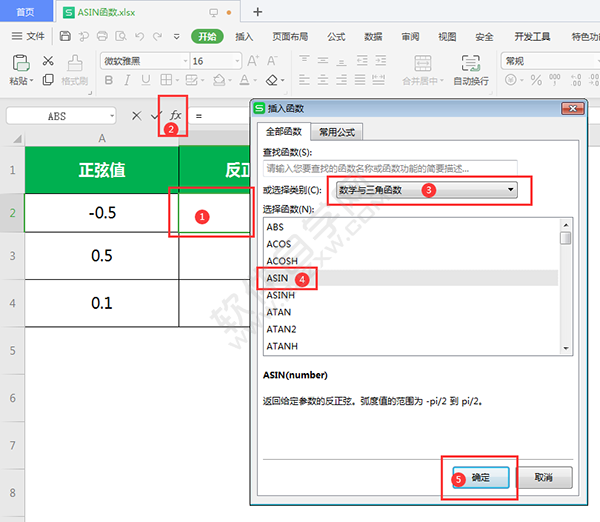Select the 全部函数 dialog tab
Viewport: 600px width, 522px height.
(284, 132)
